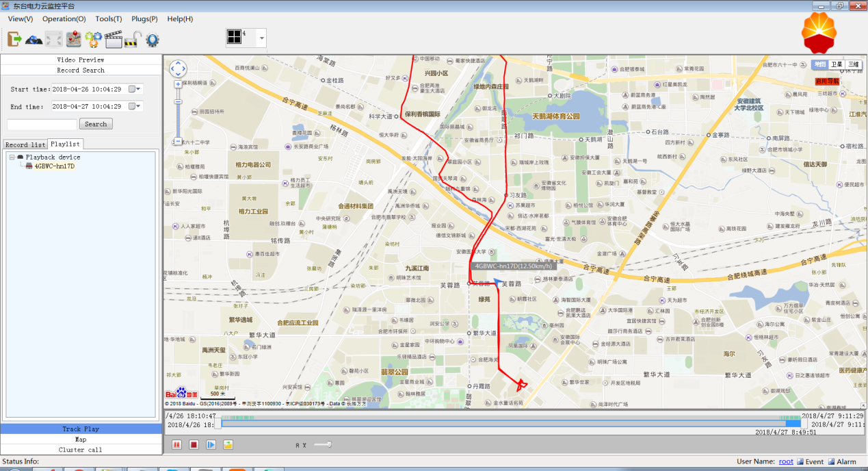Image resolution: width=868 pixels, height=471 pixels.
Task: Select the 地图 standard map view
Action: pos(819,64)
